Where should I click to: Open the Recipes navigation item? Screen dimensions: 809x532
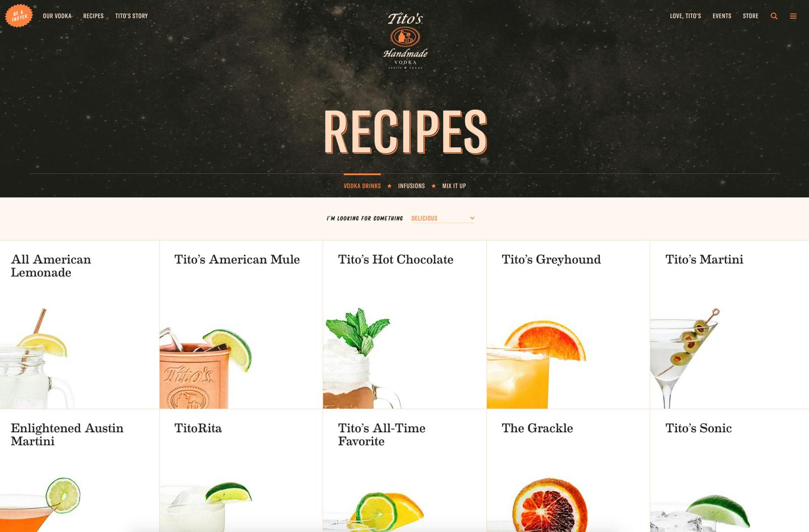click(93, 16)
